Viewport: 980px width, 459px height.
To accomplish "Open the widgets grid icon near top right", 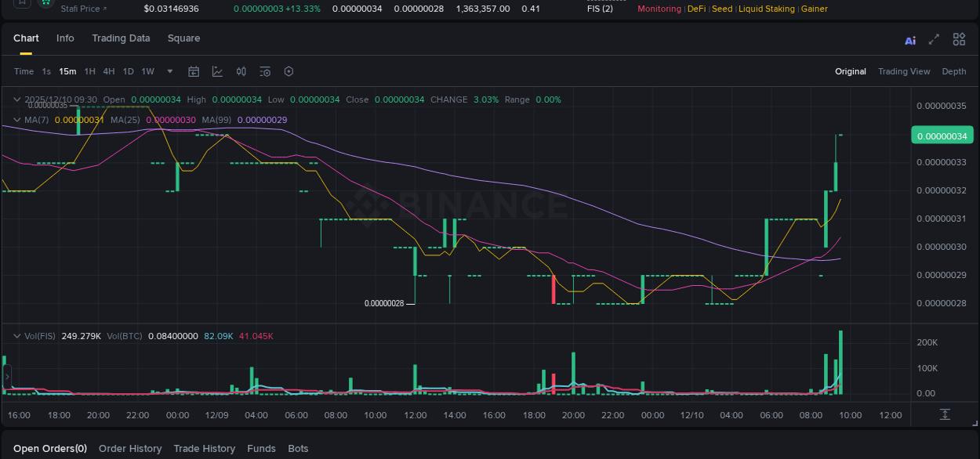I will [959, 39].
